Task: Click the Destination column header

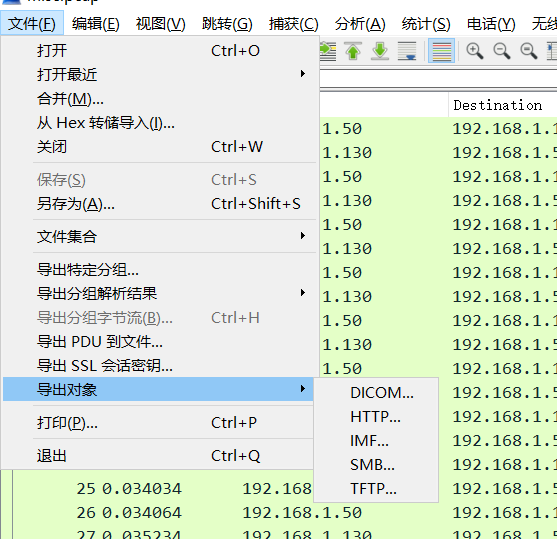Action: coord(503,105)
